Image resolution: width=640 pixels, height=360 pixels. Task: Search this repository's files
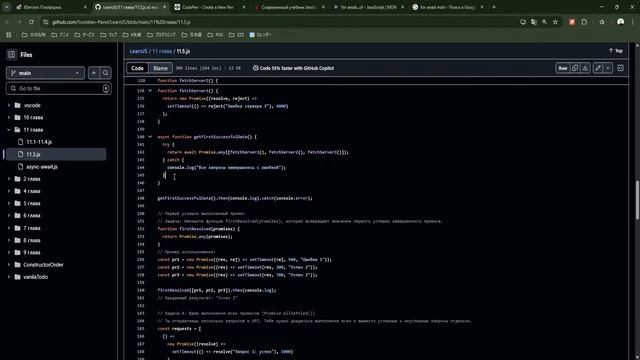(105, 73)
